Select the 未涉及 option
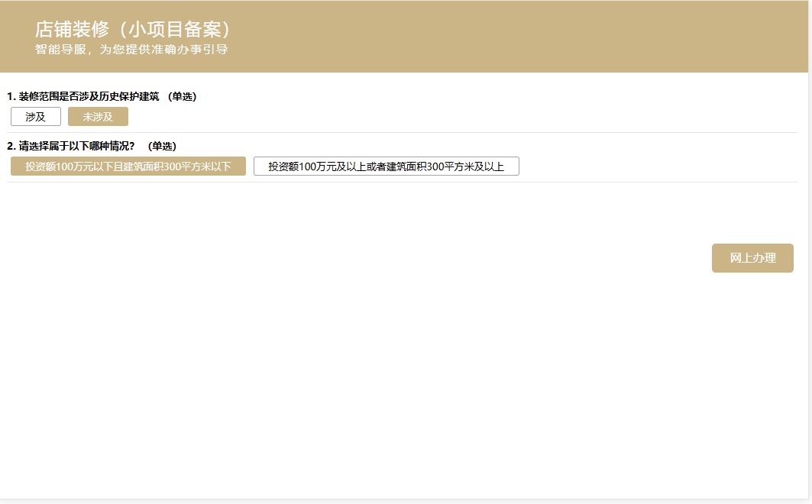Screen dimensions: 812x504 point(98,117)
